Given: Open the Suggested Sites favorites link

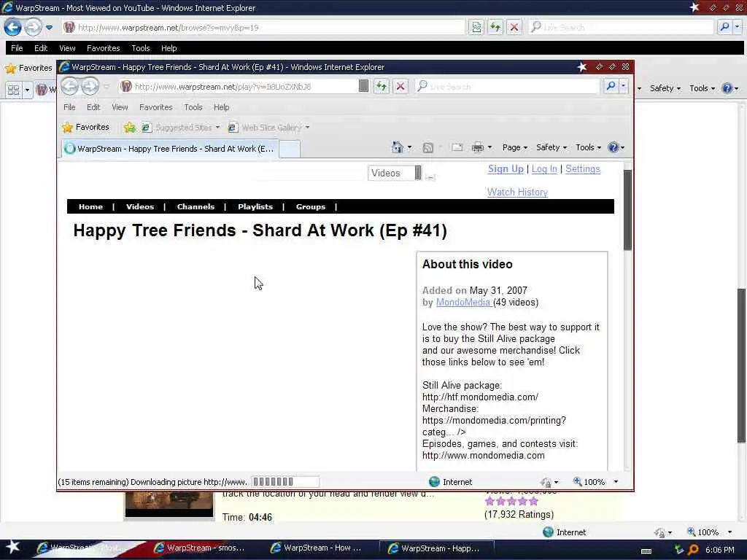Looking at the screenshot, I should (x=181, y=127).
